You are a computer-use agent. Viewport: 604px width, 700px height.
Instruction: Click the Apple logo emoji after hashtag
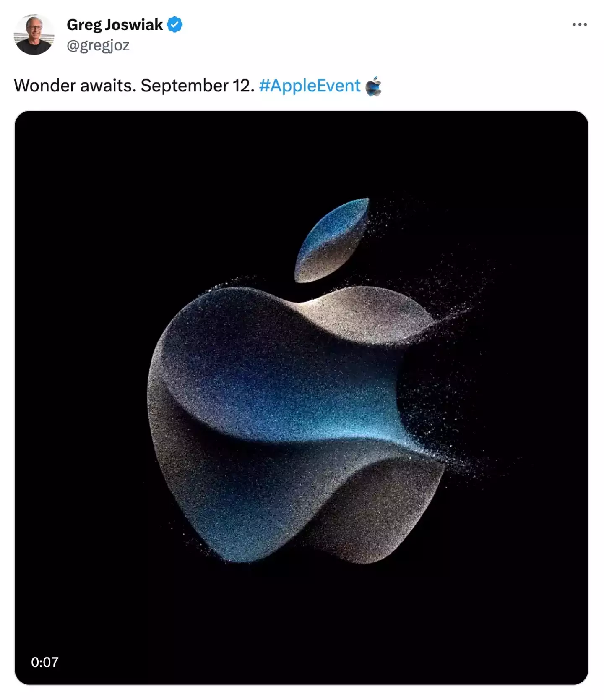pyautogui.click(x=373, y=86)
